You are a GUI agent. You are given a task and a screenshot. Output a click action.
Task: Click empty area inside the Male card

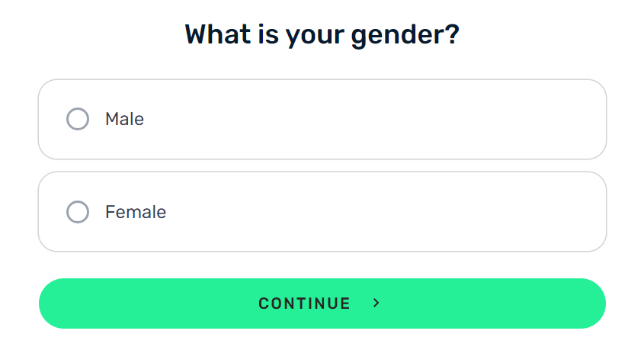[x=370, y=119]
